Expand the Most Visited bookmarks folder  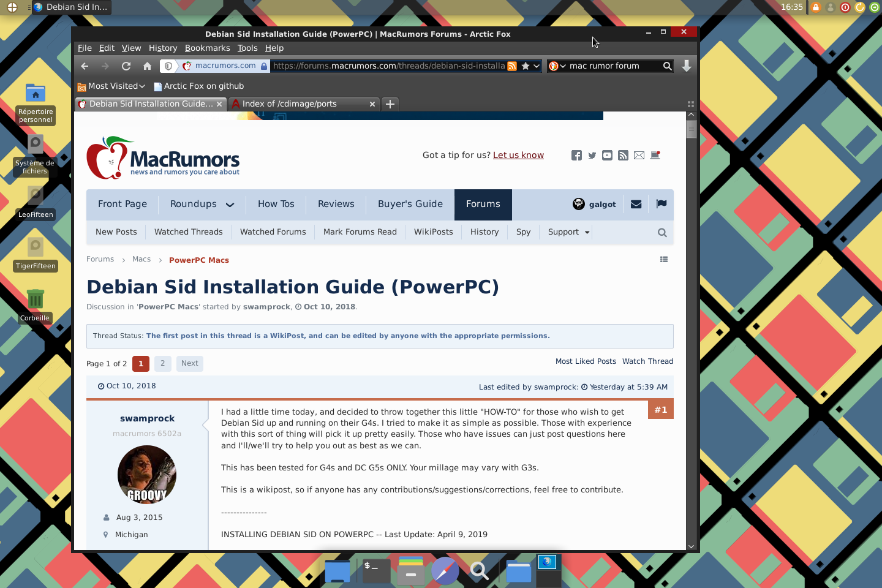click(111, 86)
